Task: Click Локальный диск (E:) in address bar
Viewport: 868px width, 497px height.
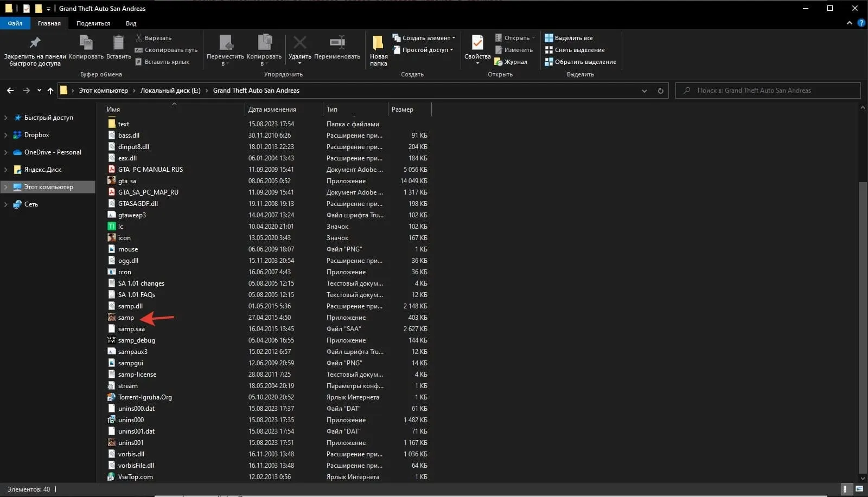Action: [x=170, y=91]
